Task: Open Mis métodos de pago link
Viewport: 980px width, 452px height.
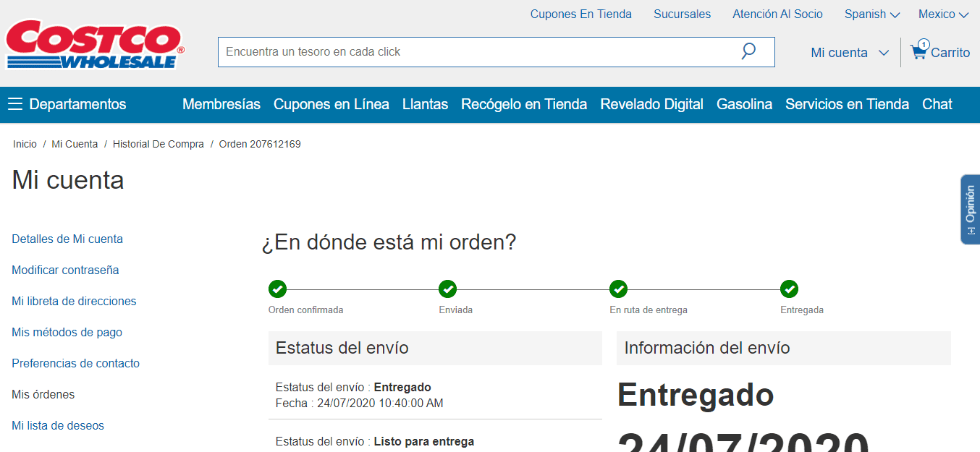Action: click(67, 332)
